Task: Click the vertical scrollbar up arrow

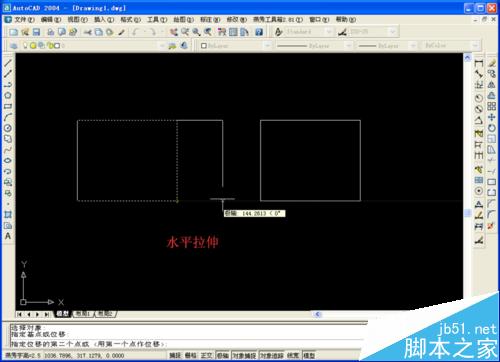Action: tap(467, 57)
